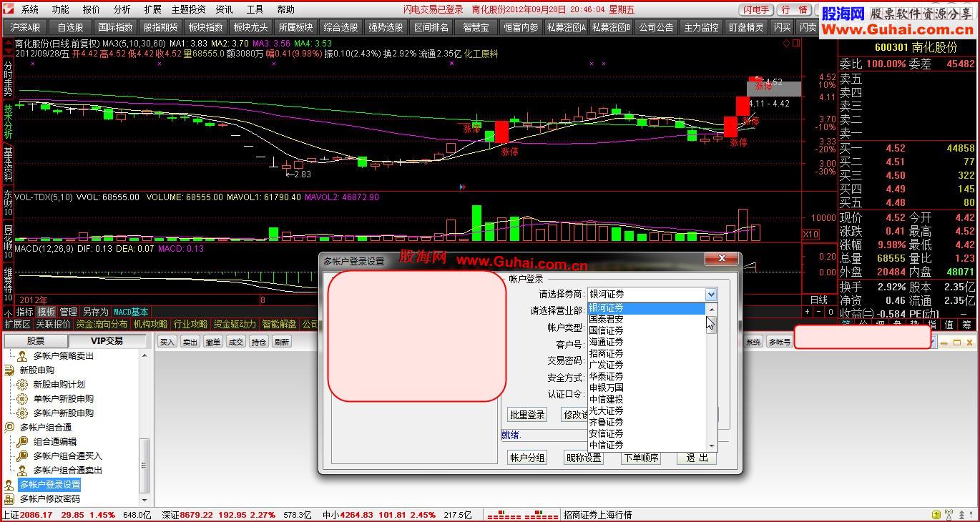
Task: Click the 帐户分组 button
Action: click(x=527, y=458)
